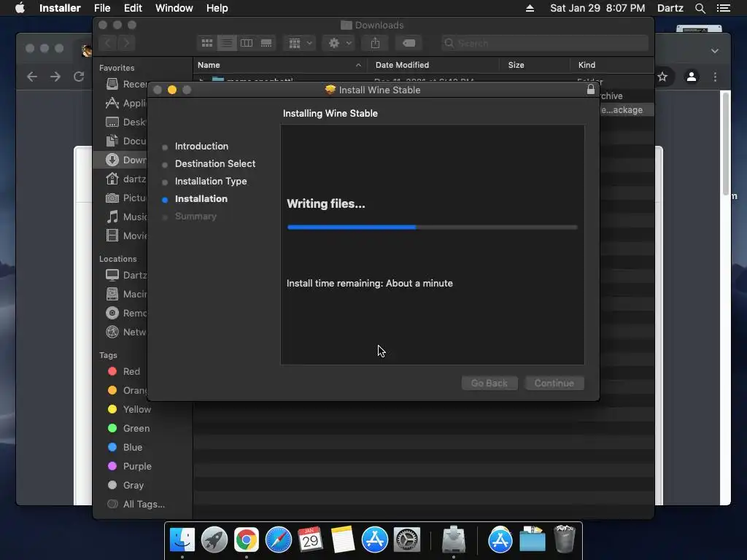Open System Preferences from the Dock
The height and width of the screenshot is (560, 747).
tap(407, 540)
